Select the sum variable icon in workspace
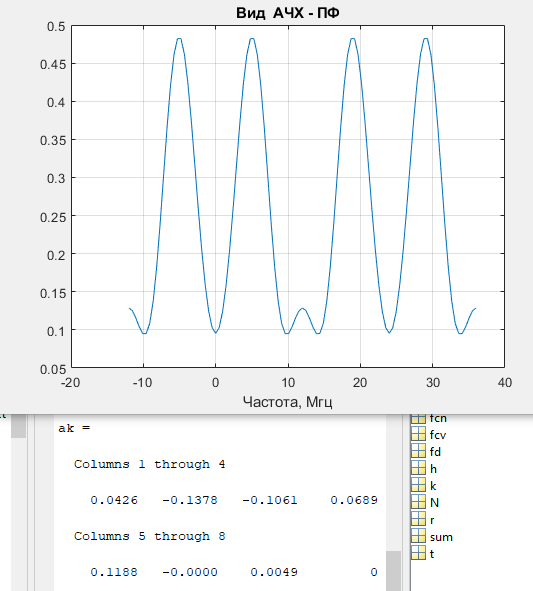Viewport: 533px width, 591px height. [418, 537]
